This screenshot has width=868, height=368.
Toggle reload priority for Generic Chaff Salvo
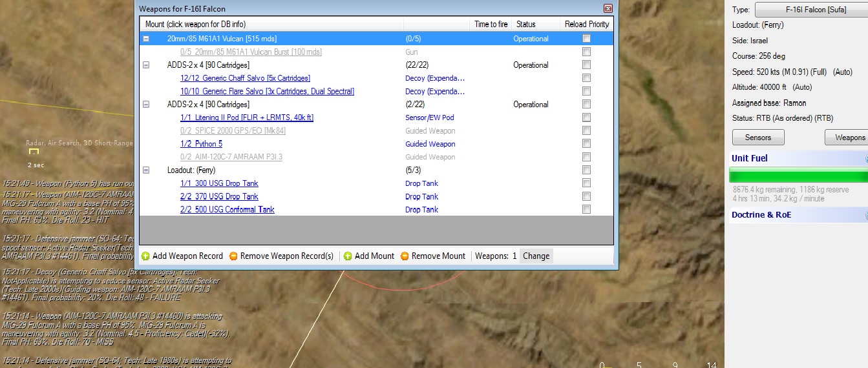pyautogui.click(x=586, y=78)
